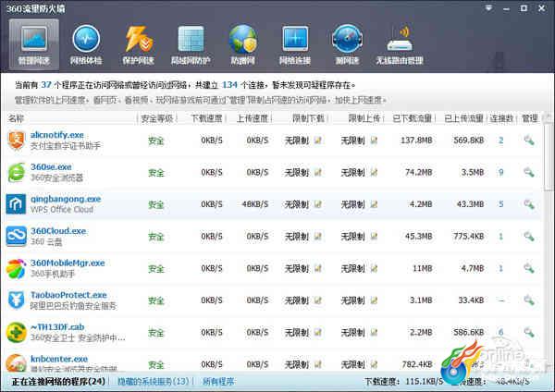Screen dimensions: 555x392
Task: Edit download limit for knbcenter.exe
Action: 318,364
